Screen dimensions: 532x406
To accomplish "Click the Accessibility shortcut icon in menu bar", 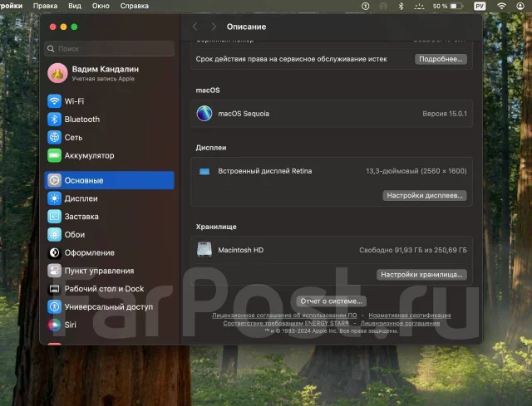I will (366, 6).
